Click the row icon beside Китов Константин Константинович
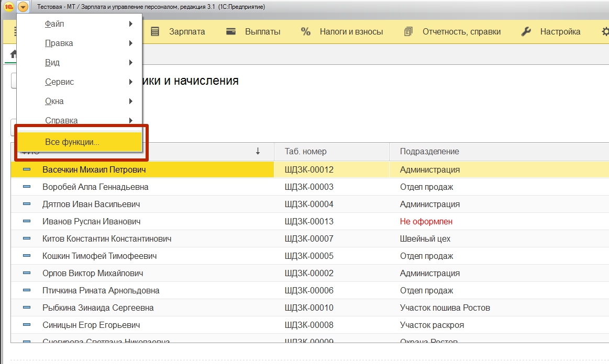The image size is (609, 364). click(27, 238)
